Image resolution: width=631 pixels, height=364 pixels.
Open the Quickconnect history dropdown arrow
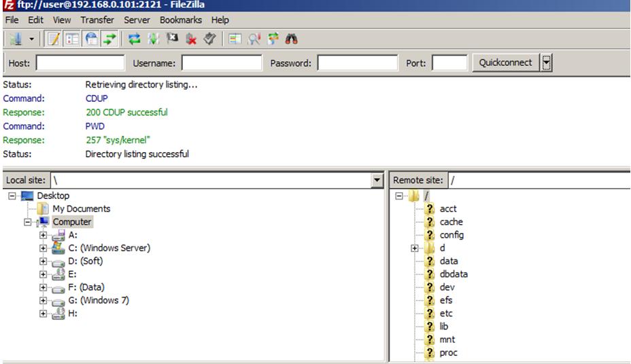[x=546, y=62]
